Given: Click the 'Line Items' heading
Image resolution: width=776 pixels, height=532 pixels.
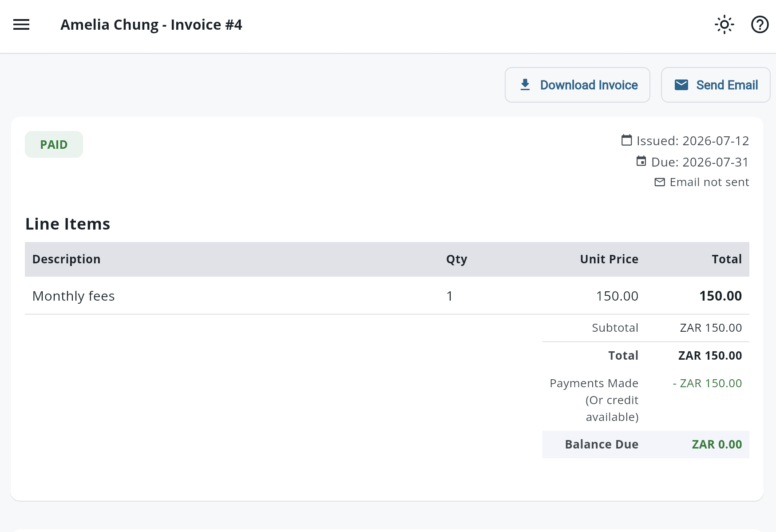Looking at the screenshot, I should point(67,224).
